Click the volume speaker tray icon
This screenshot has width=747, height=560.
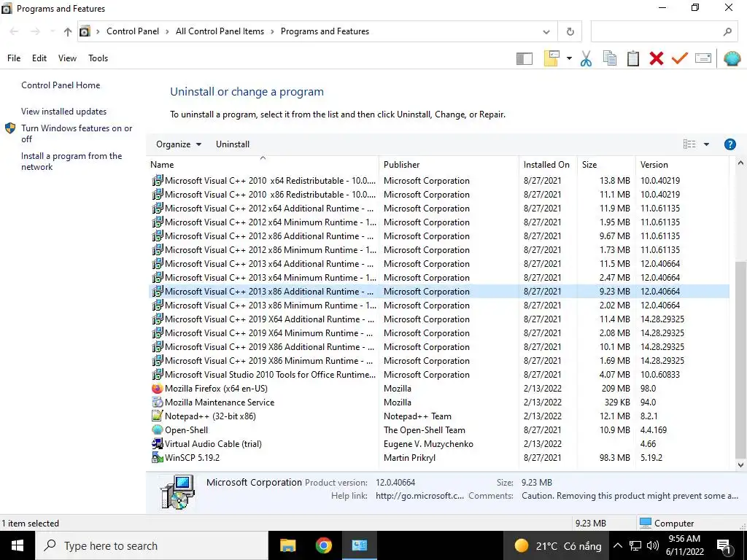click(653, 545)
